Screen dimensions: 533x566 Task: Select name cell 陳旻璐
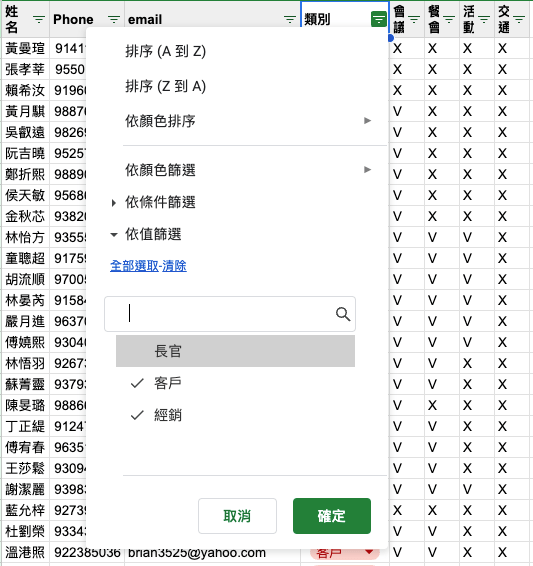pyautogui.click(x=25, y=405)
